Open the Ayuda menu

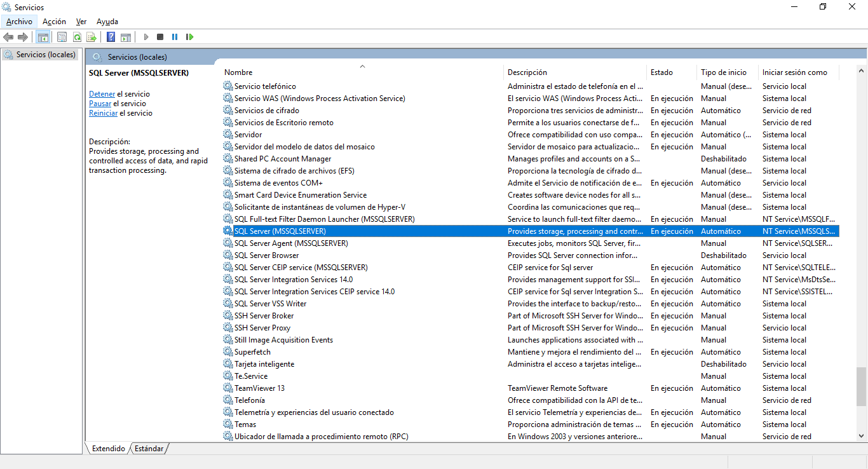(x=107, y=22)
